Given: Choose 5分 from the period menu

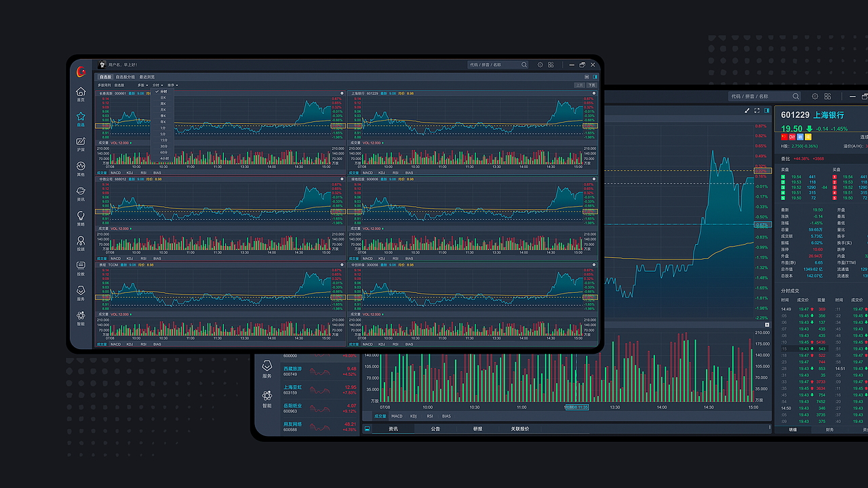Looking at the screenshot, I should 163,134.
